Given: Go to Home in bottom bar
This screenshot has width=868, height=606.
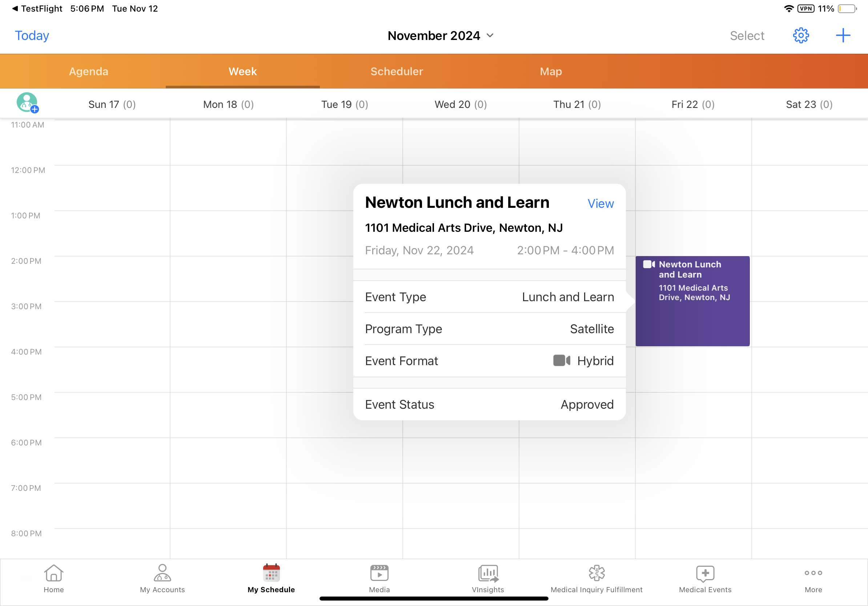Looking at the screenshot, I should [54, 578].
